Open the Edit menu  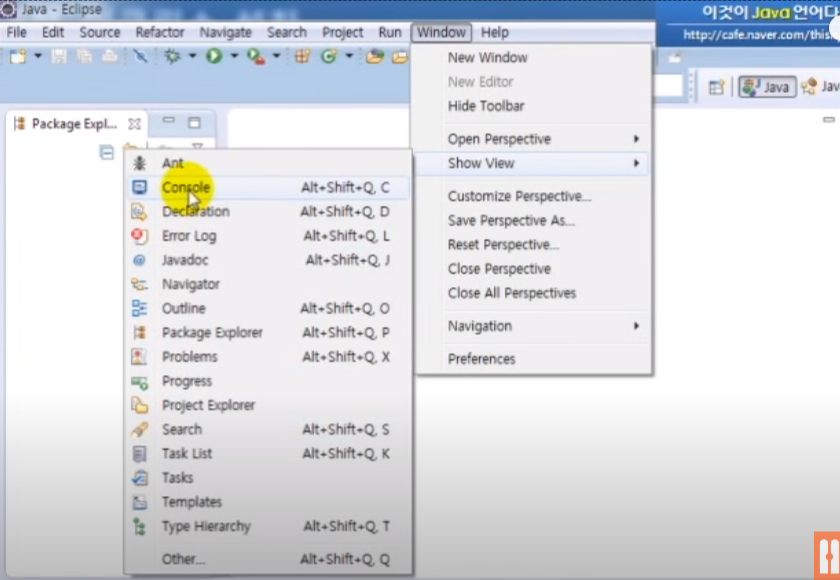point(53,32)
